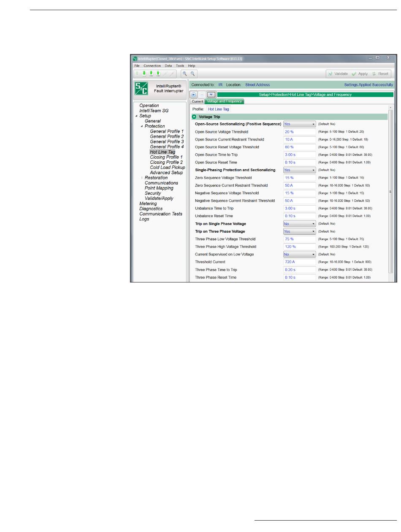This screenshot has width=401, height=532.
Task: Select Metering in the tree
Action: pos(148,204)
